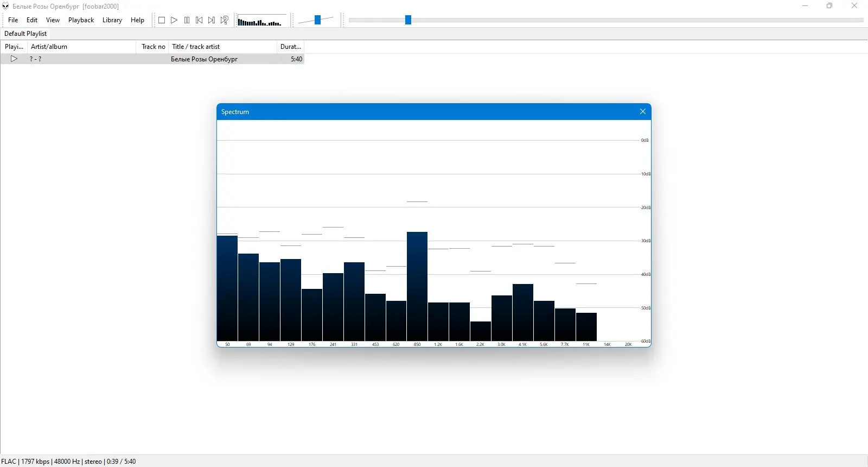
Task: Click the tall 850 Hz spectrum bar
Action: 417,286
